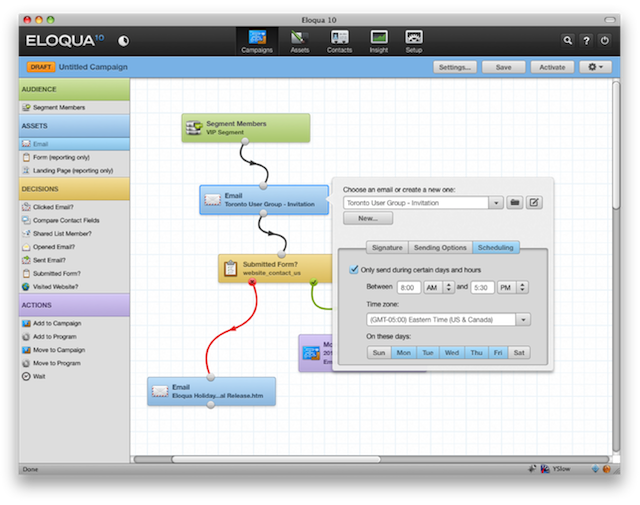Click the clock icon beside Eloqua logo
The width and height of the screenshot is (640, 505).
(124, 41)
